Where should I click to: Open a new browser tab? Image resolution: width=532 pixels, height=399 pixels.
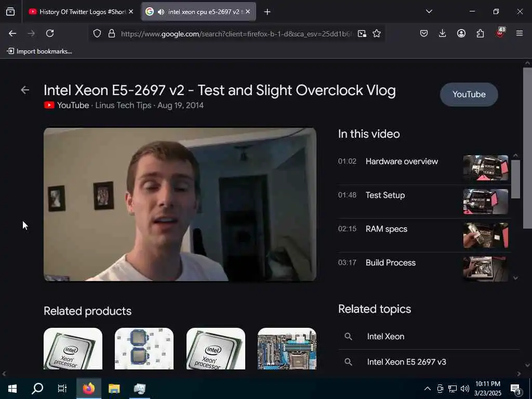[267, 12]
